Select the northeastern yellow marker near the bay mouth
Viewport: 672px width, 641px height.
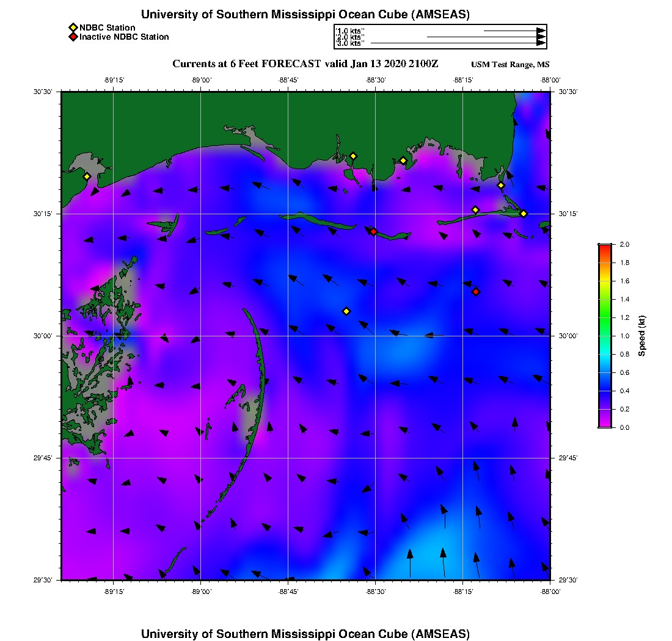pyautogui.click(x=501, y=186)
